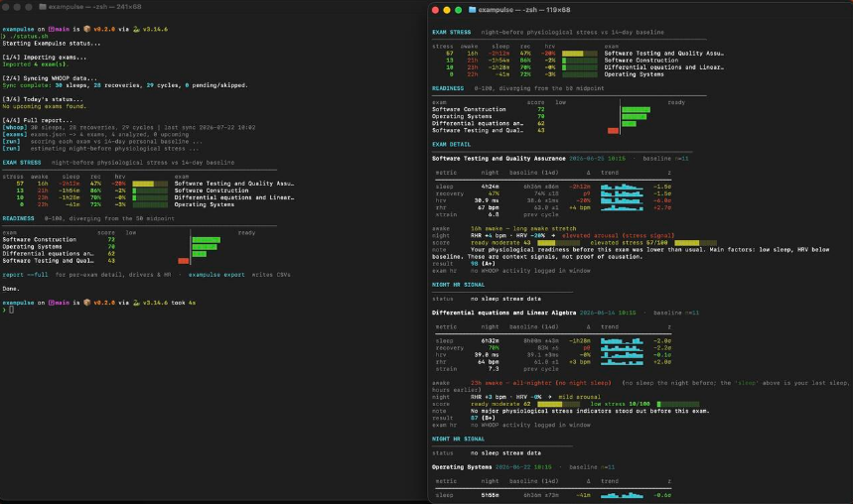Image resolution: width=853 pixels, height=504 pixels.
Task: Click the 'elevated stress 57/100' score text
Action: pos(629,243)
